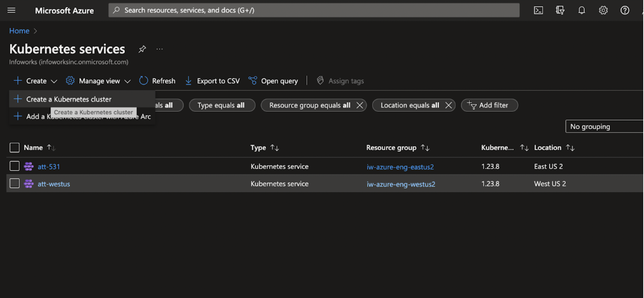Image resolution: width=644 pixels, height=298 pixels.
Task: Click the East US 2 location cell
Action: [x=549, y=166]
